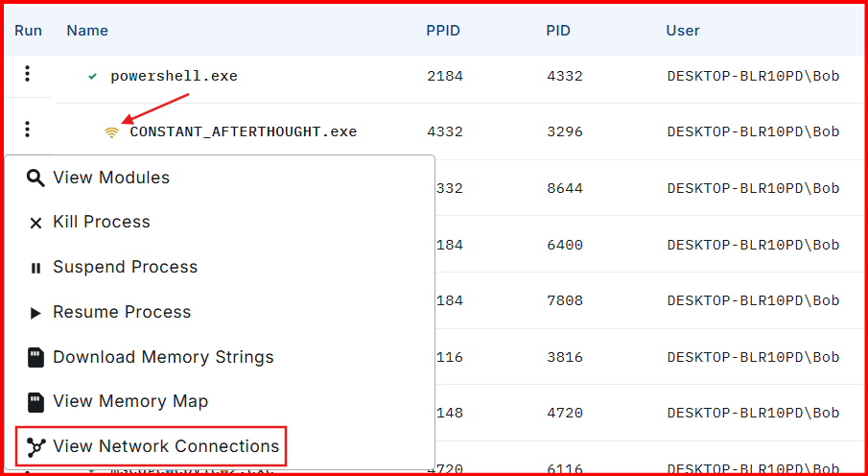Click the PID column header

558,31
